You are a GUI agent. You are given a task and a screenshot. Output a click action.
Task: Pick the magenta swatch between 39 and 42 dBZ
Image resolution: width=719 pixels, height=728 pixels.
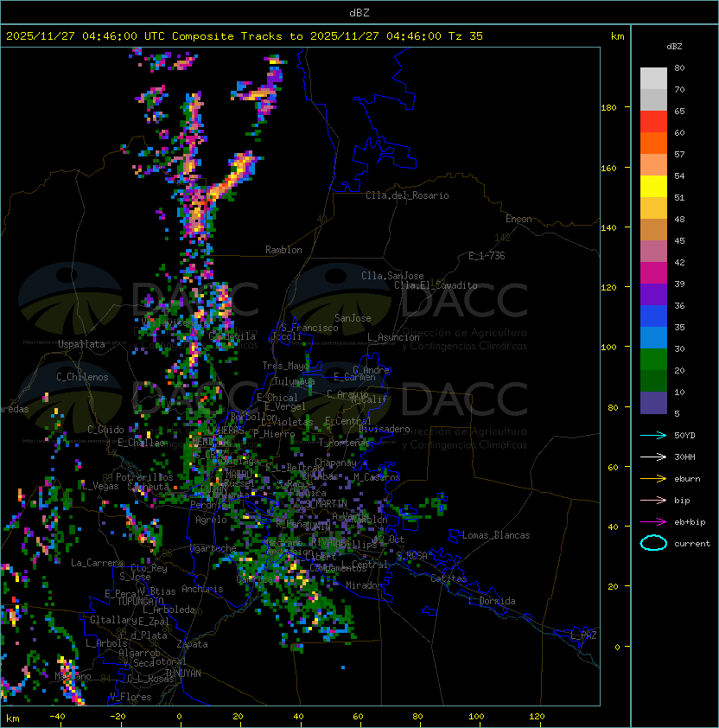tap(653, 273)
